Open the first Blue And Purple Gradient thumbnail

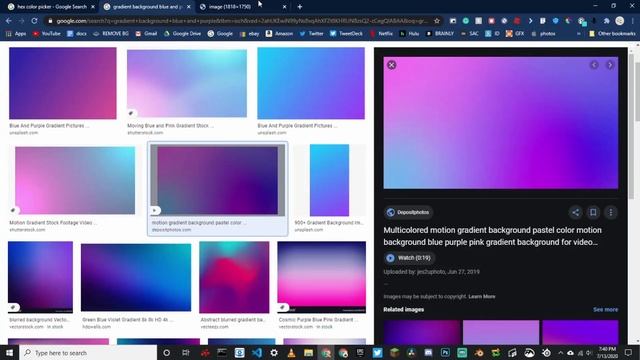tap(62, 83)
